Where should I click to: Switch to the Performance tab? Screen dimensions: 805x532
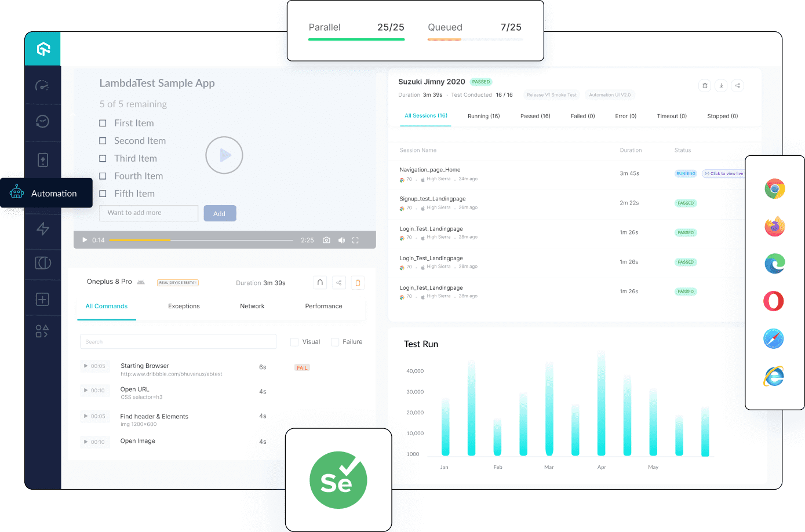(x=323, y=306)
